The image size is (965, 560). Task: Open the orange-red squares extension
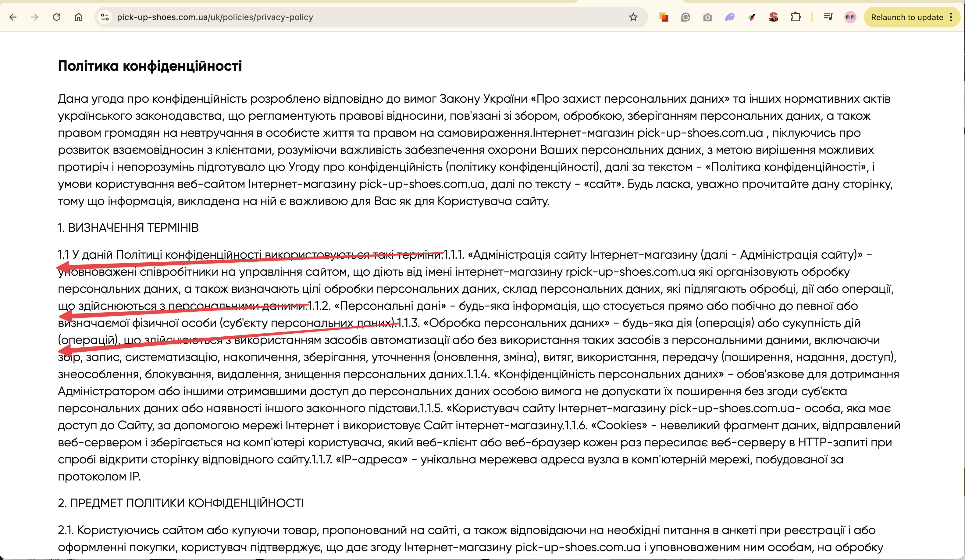pos(664,17)
